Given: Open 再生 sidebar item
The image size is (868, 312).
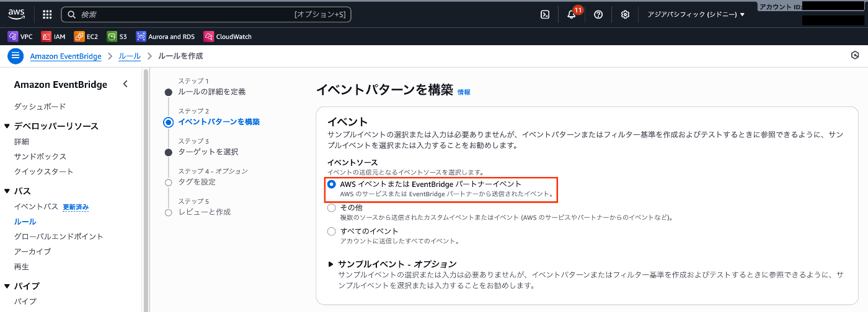Looking at the screenshot, I should tap(22, 267).
